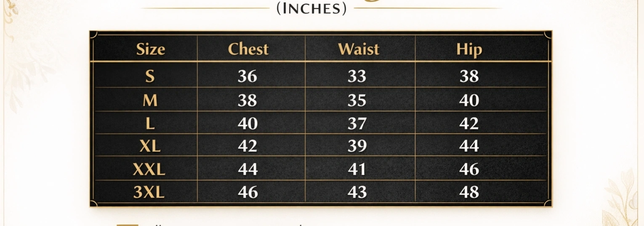The width and height of the screenshot is (644, 226).
Task: Click hip value 42 for size L
Action: [x=469, y=124]
